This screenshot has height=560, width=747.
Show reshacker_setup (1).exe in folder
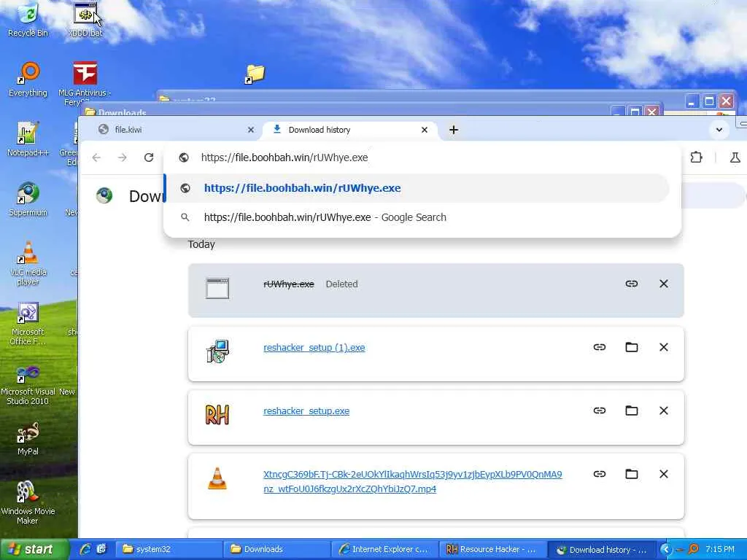(x=631, y=347)
